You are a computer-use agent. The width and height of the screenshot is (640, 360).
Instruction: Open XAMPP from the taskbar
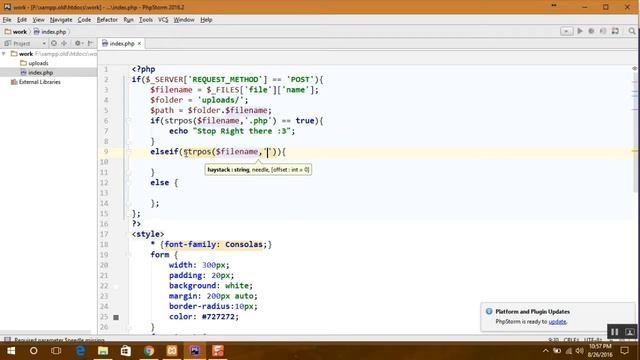172,351
